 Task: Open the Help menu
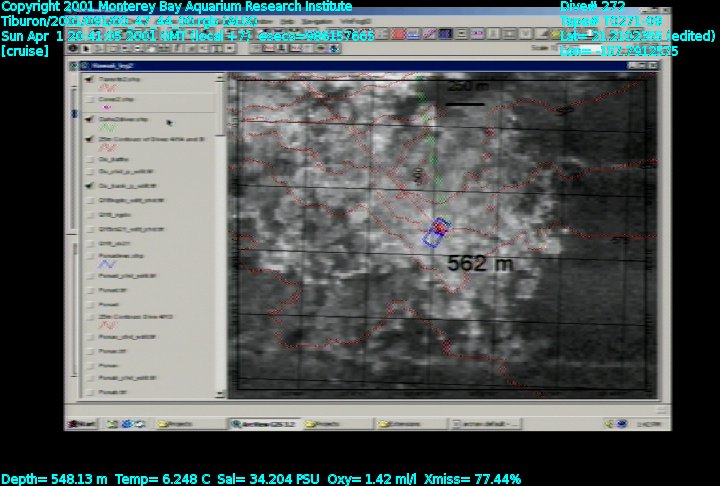point(288,21)
